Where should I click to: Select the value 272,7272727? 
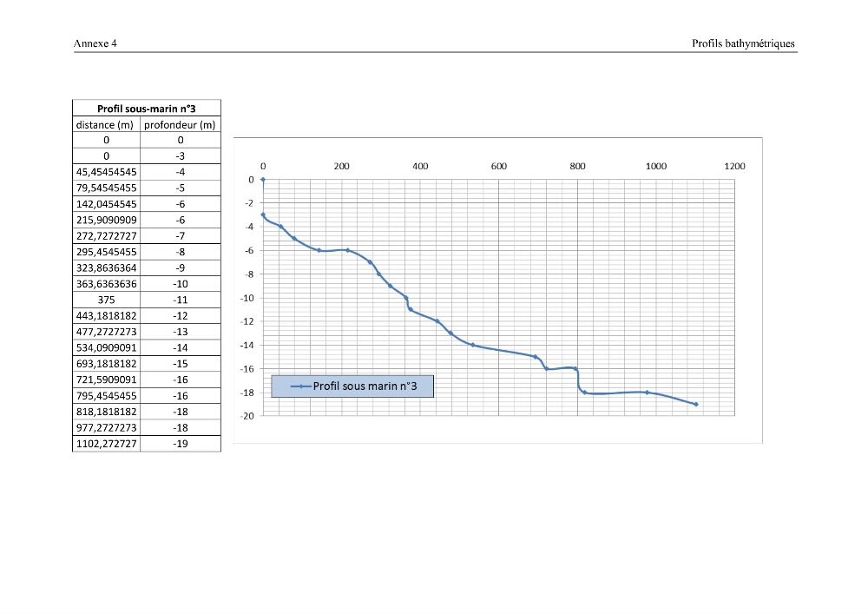pyautogui.click(x=106, y=236)
